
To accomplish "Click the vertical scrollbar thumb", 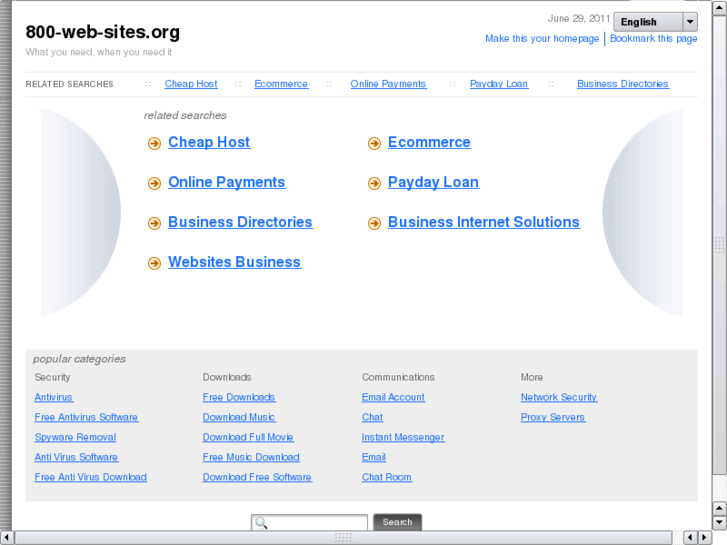I will tap(720, 245).
